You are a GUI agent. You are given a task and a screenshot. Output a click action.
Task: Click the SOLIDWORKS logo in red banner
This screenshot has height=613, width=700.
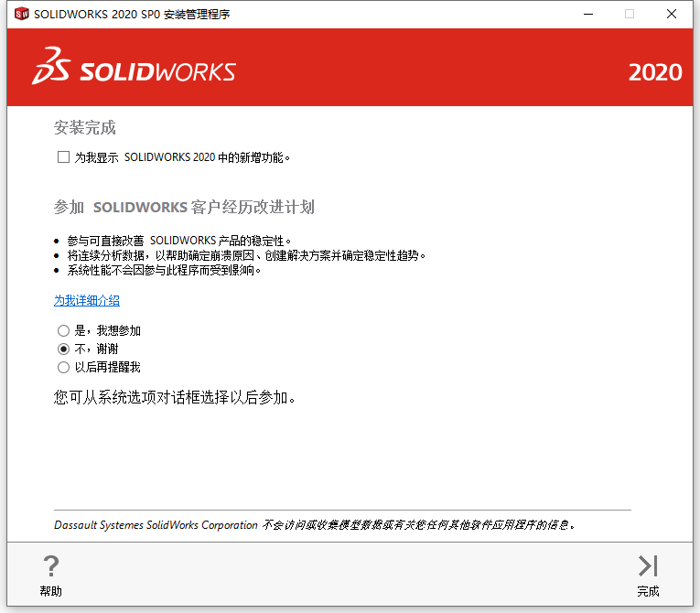(x=134, y=67)
